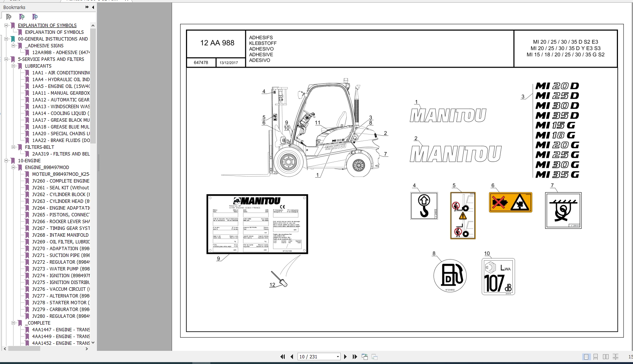
Task: Select continuous facing page layout
Action: tap(615, 357)
